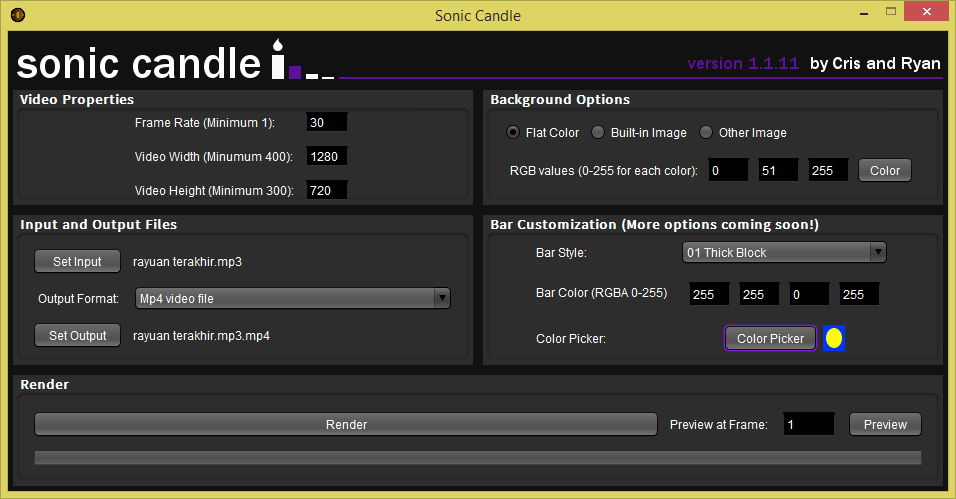Close the Sonic Candle window
956x499 pixels.
pos(927,12)
